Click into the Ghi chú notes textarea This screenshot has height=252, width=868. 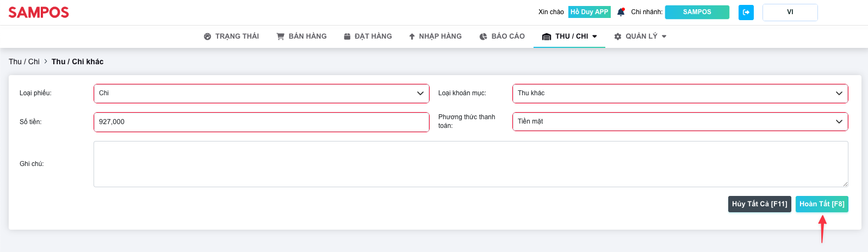click(x=470, y=164)
